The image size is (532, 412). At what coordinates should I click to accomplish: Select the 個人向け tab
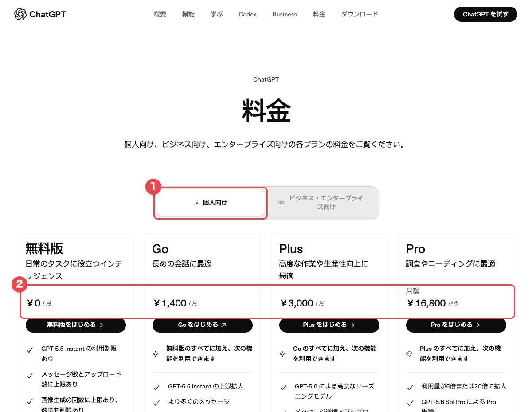(x=211, y=203)
